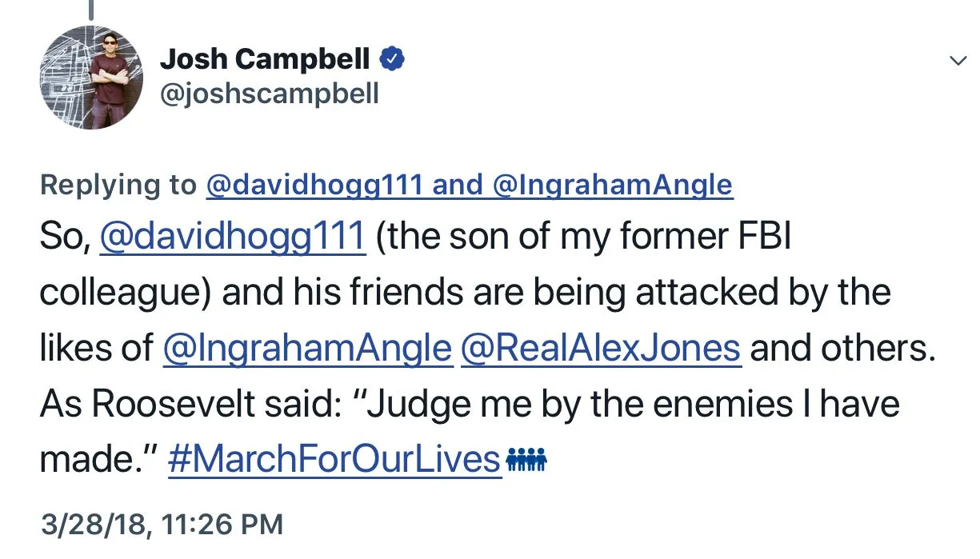This screenshot has height=559, width=980.
Task: Open the Josh Campbell display name
Action: [265, 58]
